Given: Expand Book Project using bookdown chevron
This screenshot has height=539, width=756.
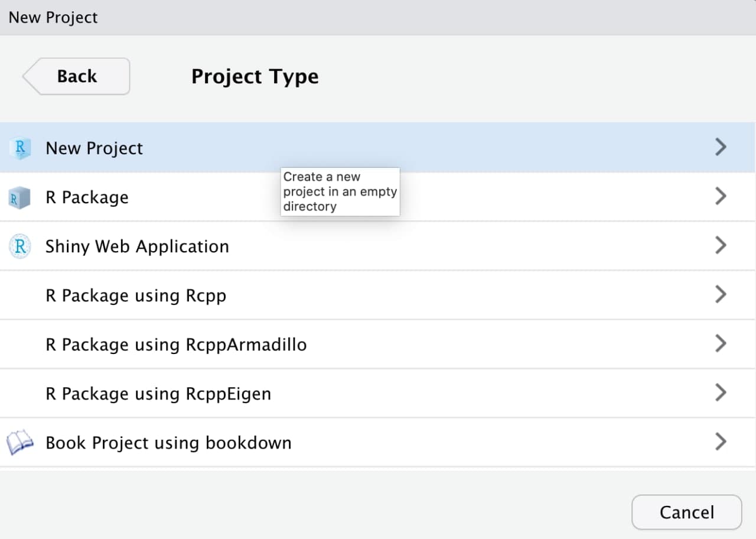Looking at the screenshot, I should pyautogui.click(x=721, y=441).
